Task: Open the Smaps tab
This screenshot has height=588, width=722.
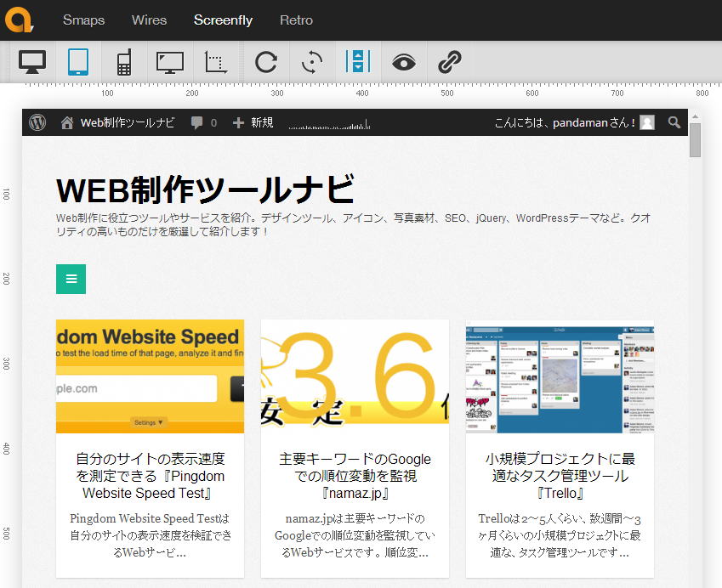Action: (x=84, y=20)
